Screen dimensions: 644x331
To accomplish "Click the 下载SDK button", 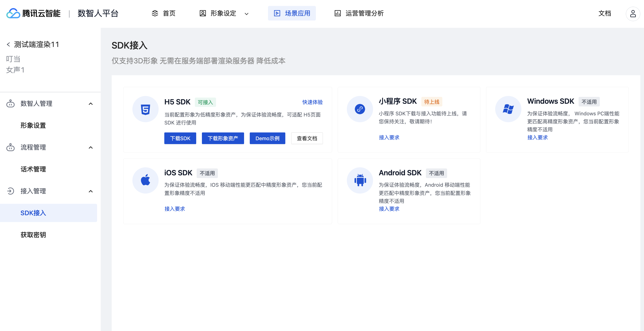I will (x=180, y=138).
